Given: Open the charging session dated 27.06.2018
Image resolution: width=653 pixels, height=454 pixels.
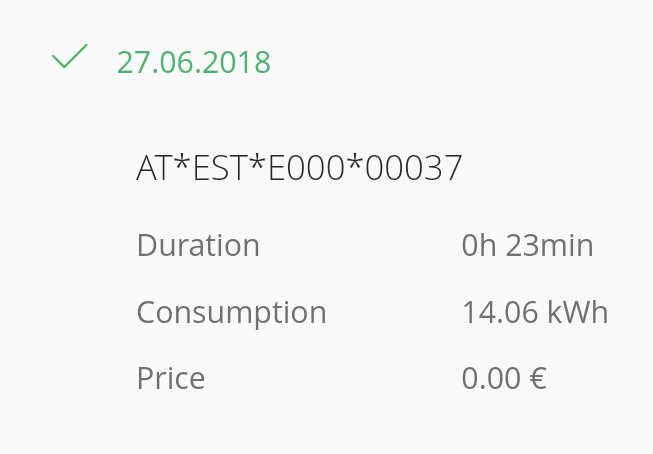Looking at the screenshot, I should pyautogui.click(x=193, y=62).
